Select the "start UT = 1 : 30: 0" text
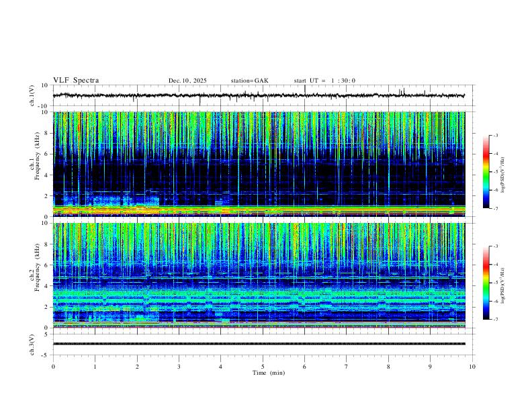 (x=324, y=81)
